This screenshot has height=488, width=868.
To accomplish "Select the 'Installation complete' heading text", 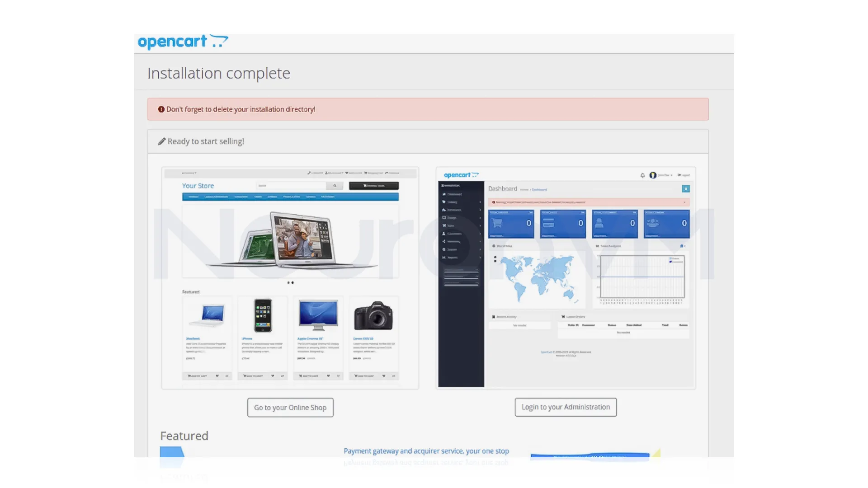I will tap(219, 73).
